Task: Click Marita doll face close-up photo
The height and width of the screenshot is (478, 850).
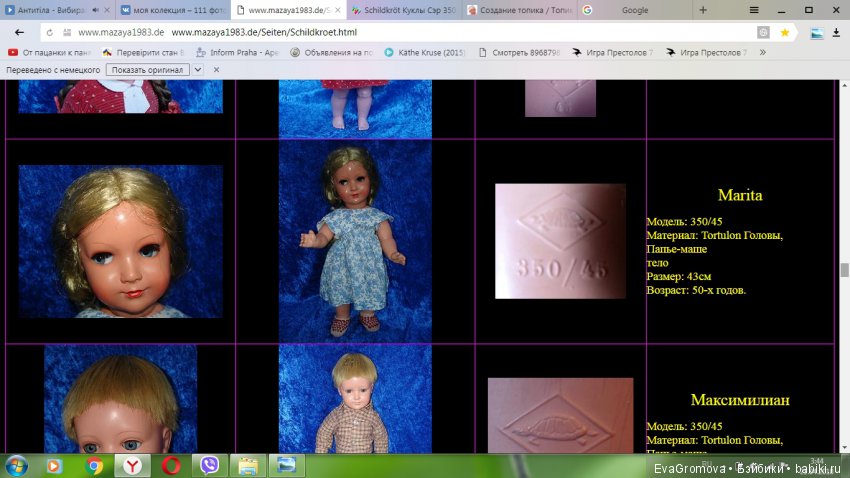Action: (x=120, y=241)
